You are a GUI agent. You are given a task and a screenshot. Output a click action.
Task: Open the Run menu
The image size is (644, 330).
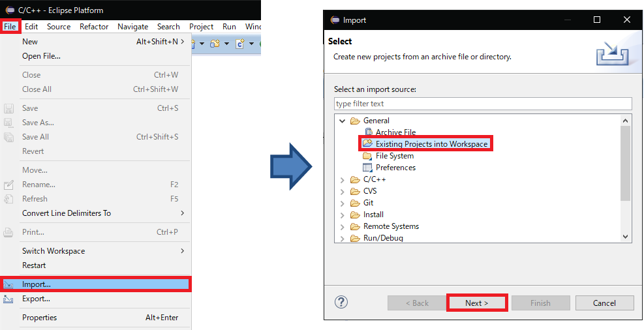tap(229, 27)
